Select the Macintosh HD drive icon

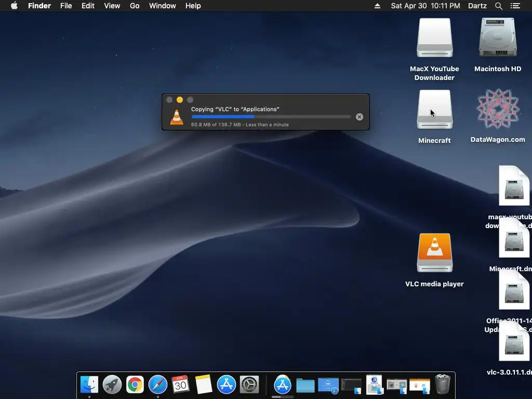498,37
